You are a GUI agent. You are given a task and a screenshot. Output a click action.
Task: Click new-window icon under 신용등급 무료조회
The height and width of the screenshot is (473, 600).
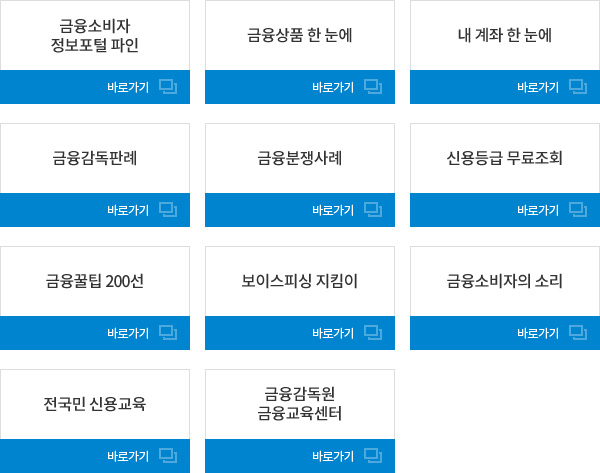tap(578, 210)
